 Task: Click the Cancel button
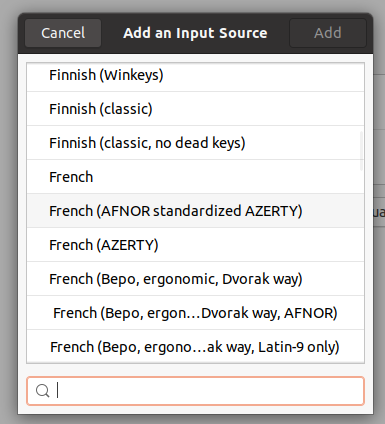pyautogui.click(x=63, y=33)
